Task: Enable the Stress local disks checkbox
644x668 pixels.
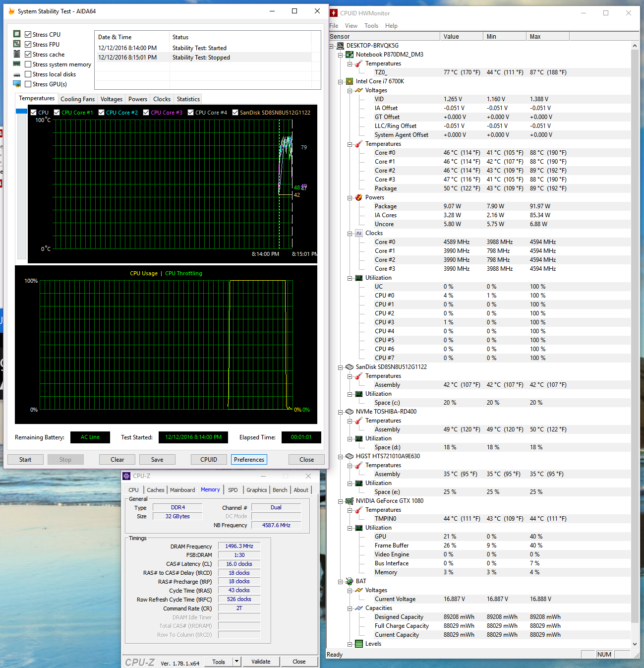Action: tap(28, 74)
